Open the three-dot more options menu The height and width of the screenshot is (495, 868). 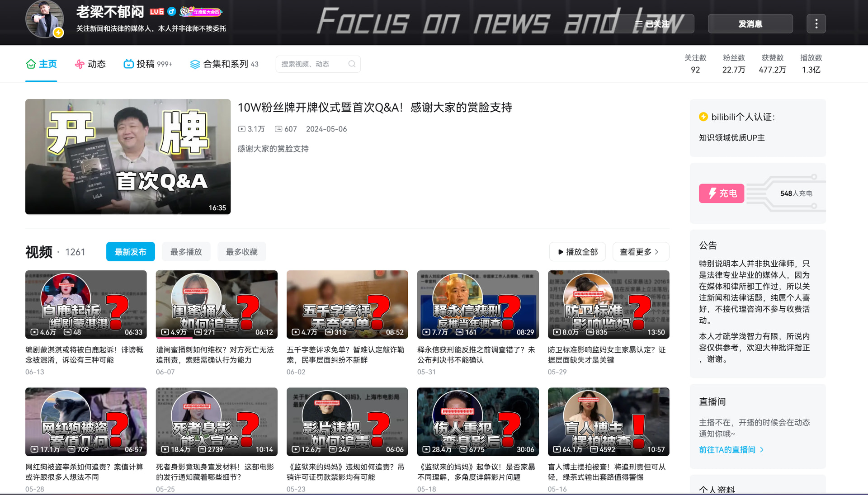[816, 24]
